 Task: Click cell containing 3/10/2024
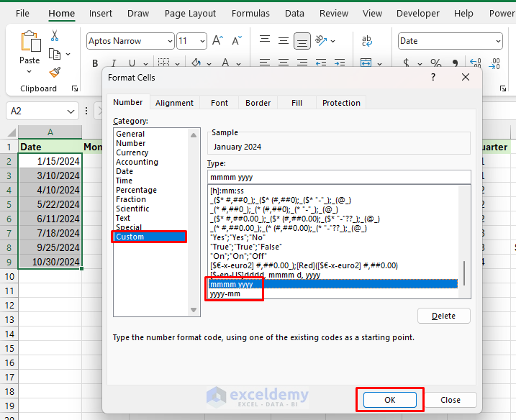50,175
